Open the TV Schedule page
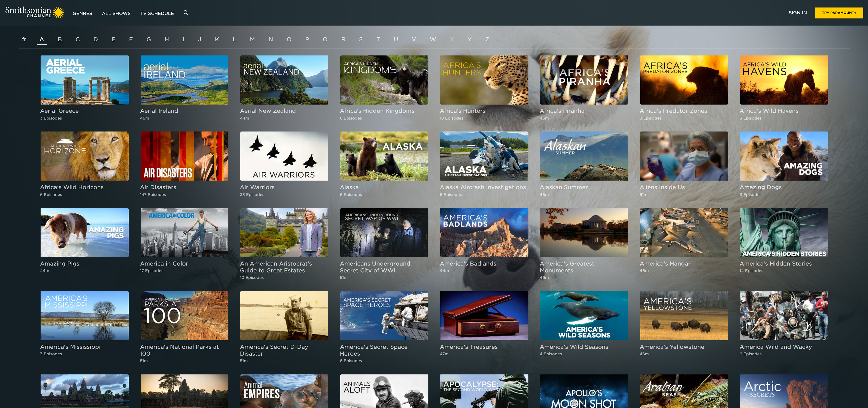868x408 pixels. [x=157, y=14]
